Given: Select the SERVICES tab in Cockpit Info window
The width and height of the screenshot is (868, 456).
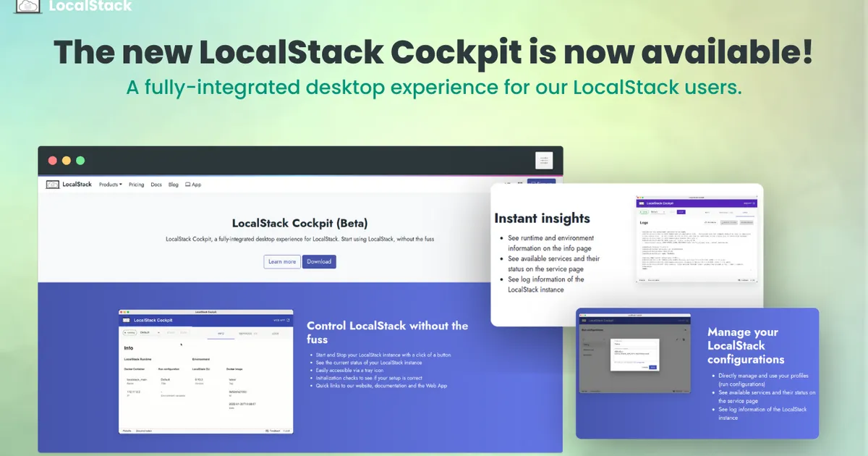Looking at the screenshot, I should click(x=248, y=333).
